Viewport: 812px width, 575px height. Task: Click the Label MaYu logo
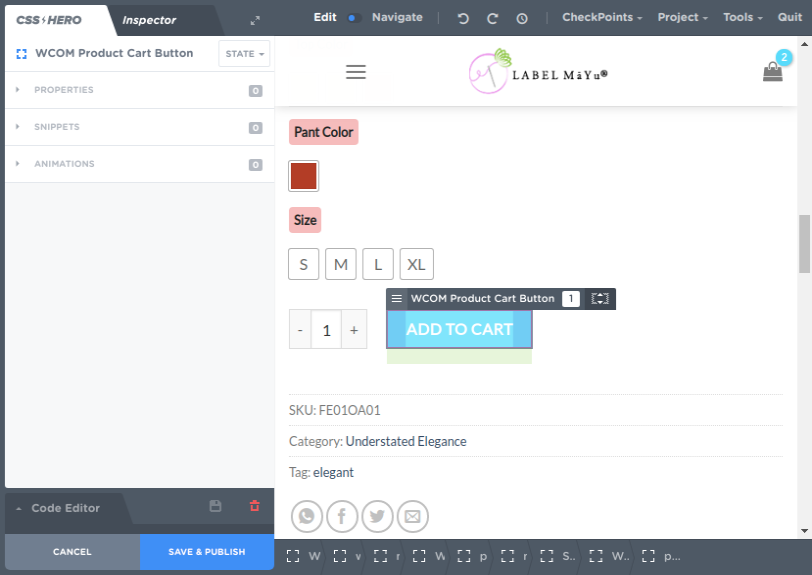538,71
